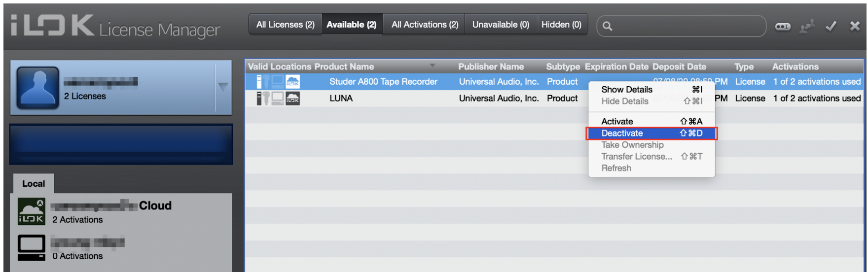Sort by Activations column header
Image resolution: width=868 pixels, height=276 pixels.
[795, 67]
